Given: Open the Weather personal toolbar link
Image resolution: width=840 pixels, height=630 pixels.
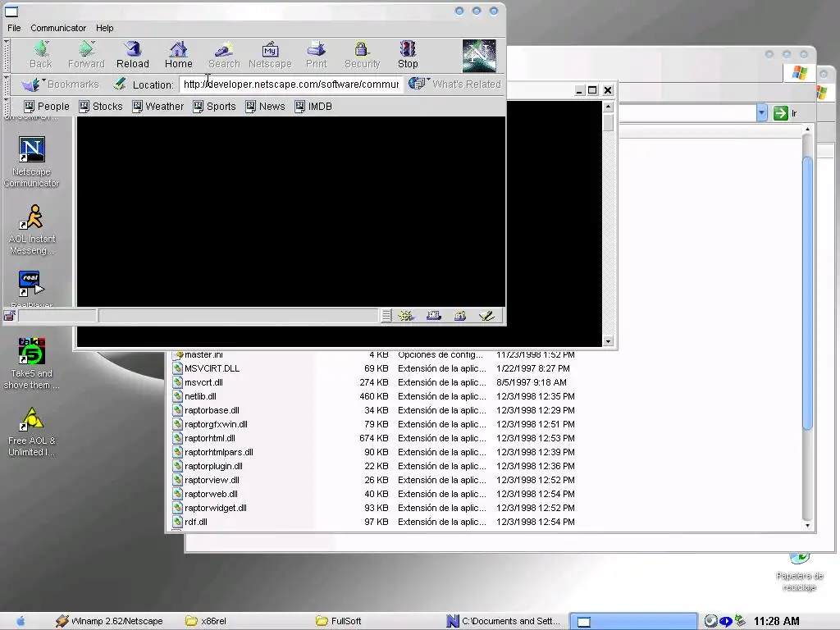Looking at the screenshot, I should coord(158,107).
